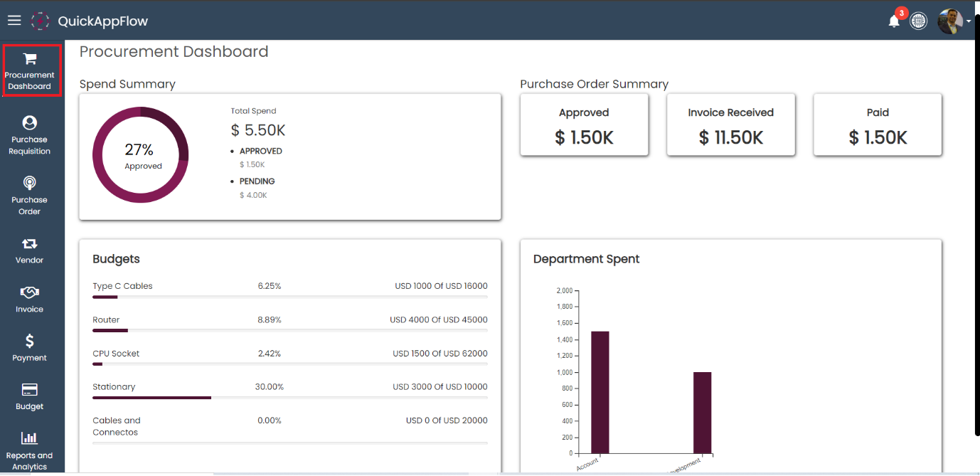Screen dimensions: 980x476
Task: Click the Approved $1.50K summary card
Action: [x=584, y=125]
